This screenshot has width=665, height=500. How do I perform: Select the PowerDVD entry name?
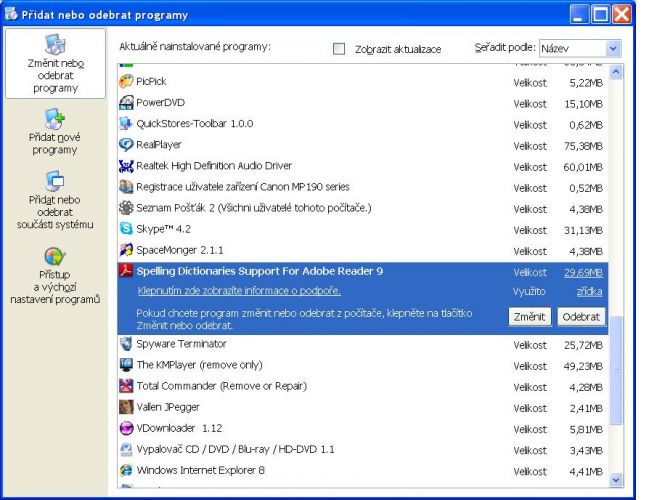click(160, 103)
